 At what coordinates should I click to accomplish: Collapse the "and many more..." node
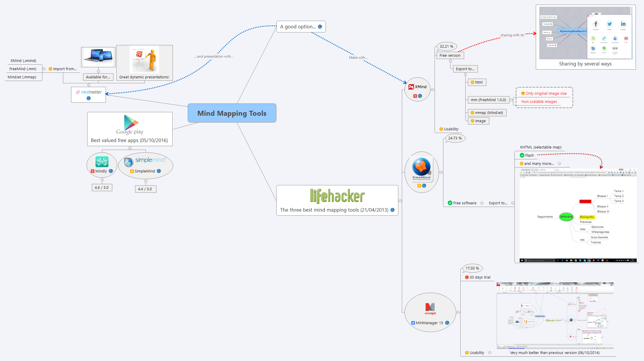pos(560,163)
